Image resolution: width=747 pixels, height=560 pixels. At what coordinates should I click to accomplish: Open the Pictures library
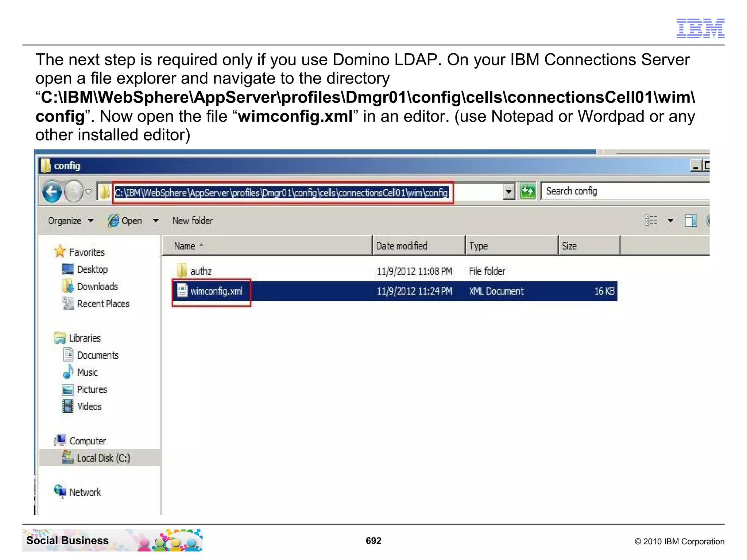85,389
